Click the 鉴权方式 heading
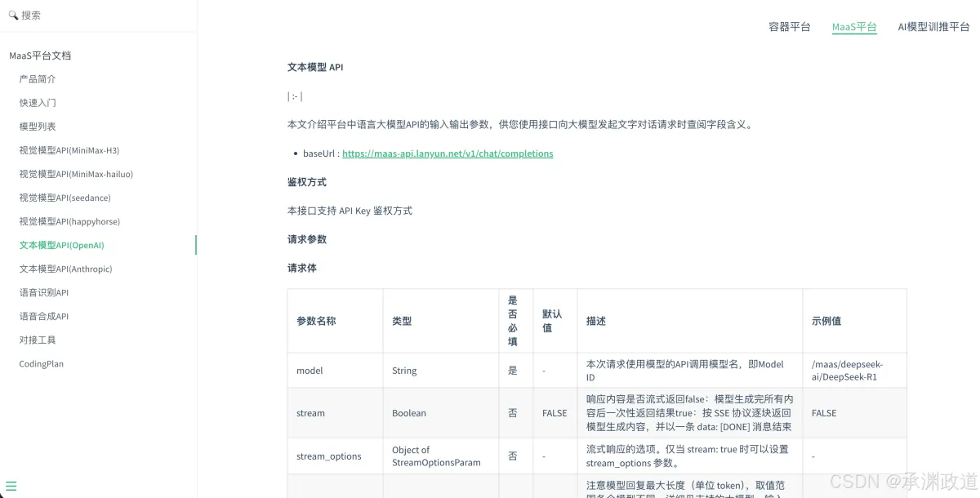 [307, 182]
